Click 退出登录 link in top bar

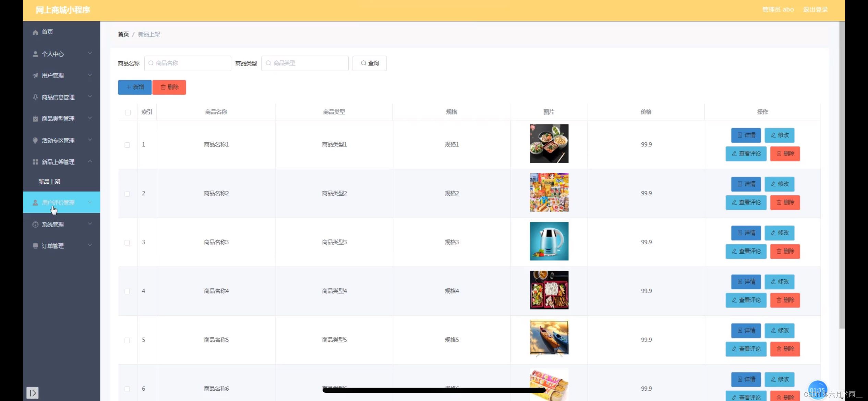tap(815, 10)
